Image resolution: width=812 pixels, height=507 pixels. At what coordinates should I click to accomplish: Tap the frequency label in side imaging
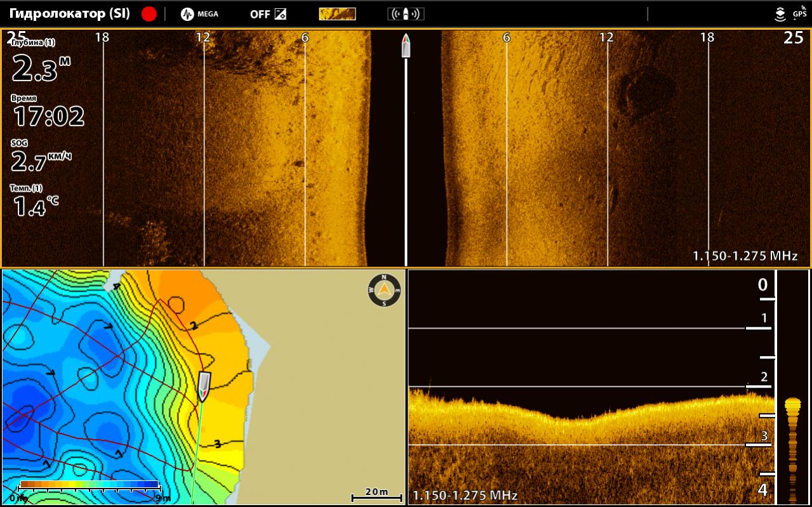[745, 256]
